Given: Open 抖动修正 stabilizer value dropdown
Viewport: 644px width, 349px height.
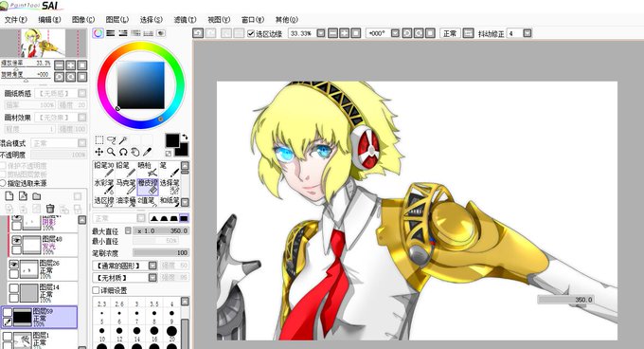Looking at the screenshot, I should [x=528, y=33].
